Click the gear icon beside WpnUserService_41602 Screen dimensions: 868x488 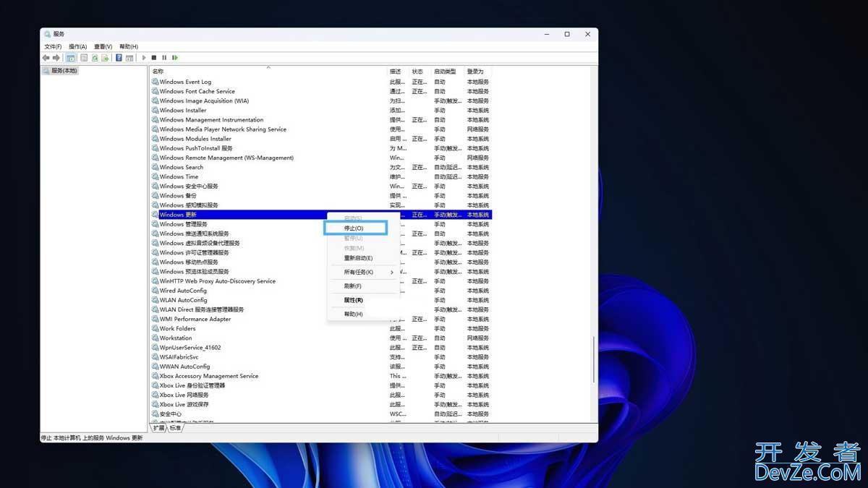(x=155, y=347)
